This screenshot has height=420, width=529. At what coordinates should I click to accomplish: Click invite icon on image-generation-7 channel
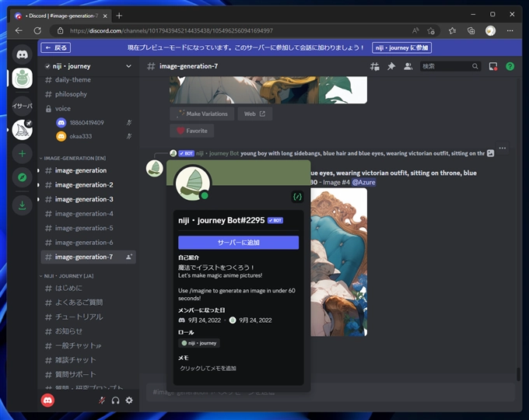click(x=129, y=257)
